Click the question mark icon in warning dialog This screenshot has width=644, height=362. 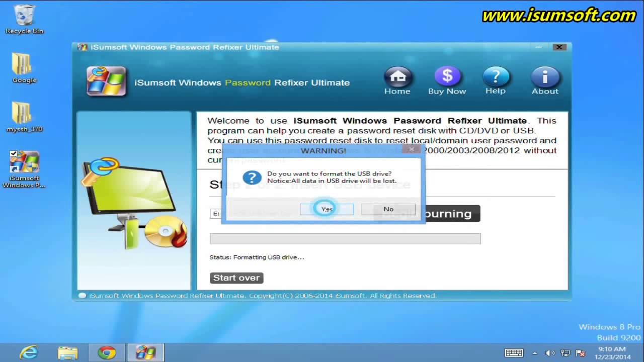pos(252,177)
